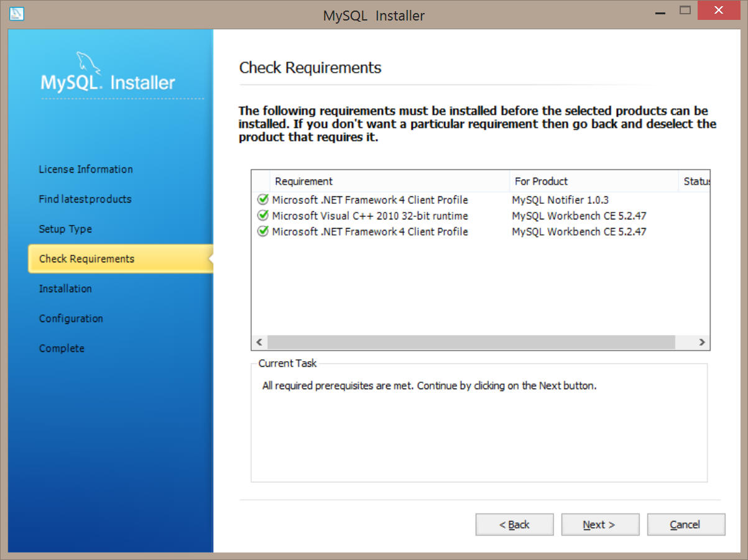748x560 pixels.
Task: Open the Find latest products step
Action: 85,199
